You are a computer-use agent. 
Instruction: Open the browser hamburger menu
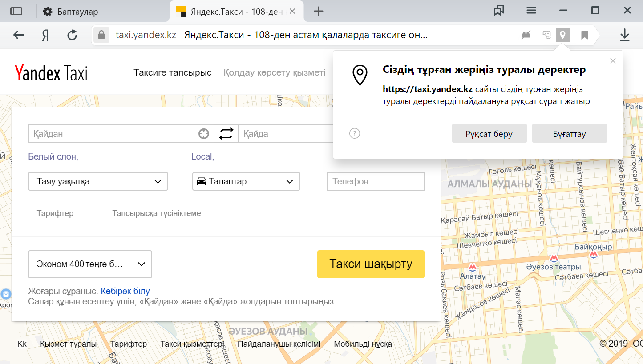[x=531, y=11]
